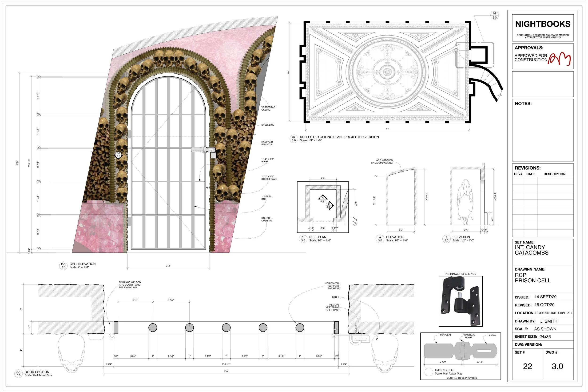Click the red approval signature
Screen dimensions: 588x392
coord(560,59)
